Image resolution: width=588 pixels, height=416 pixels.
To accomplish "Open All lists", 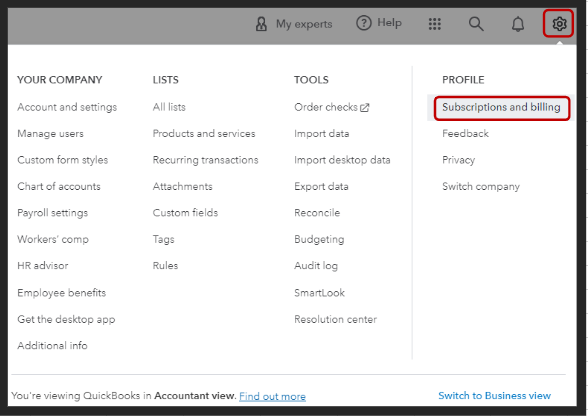I will tap(169, 107).
